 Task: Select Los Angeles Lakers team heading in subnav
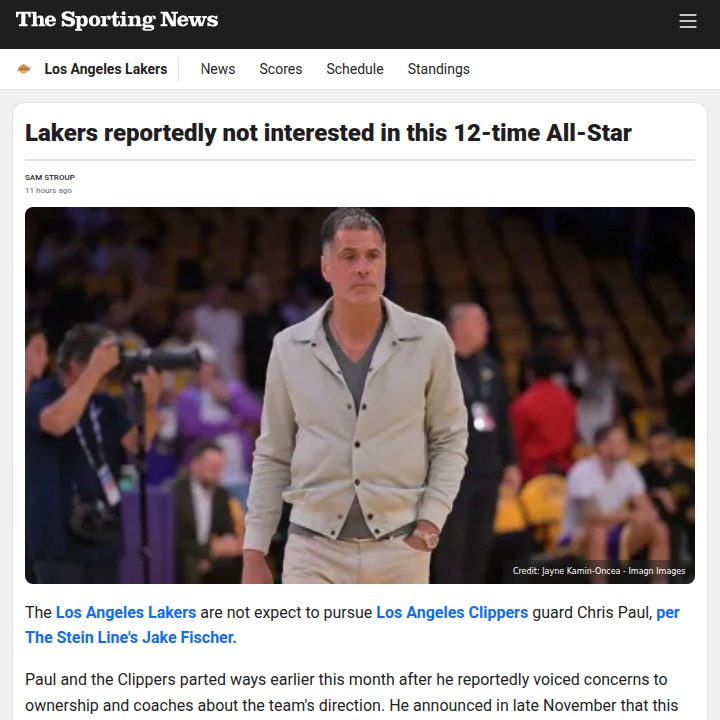106,69
